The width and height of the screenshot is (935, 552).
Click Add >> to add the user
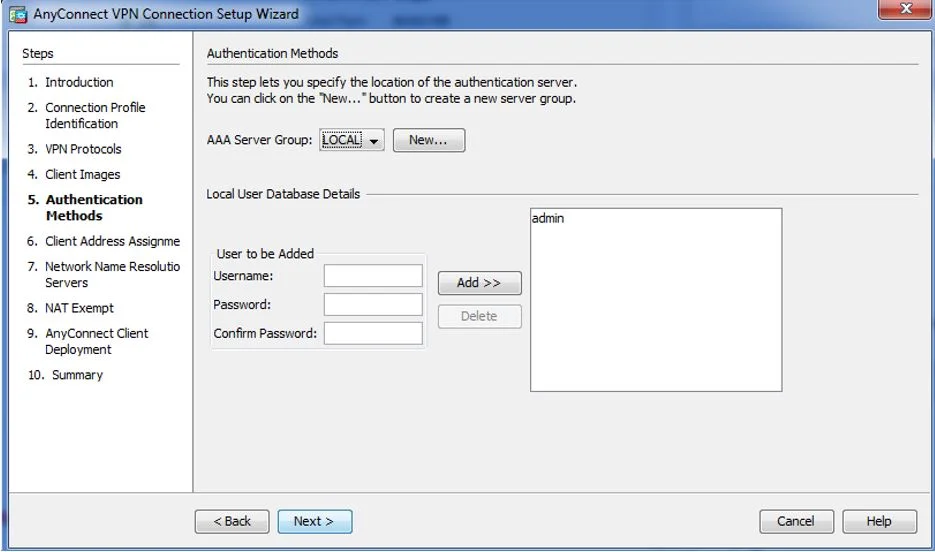(479, 283)
